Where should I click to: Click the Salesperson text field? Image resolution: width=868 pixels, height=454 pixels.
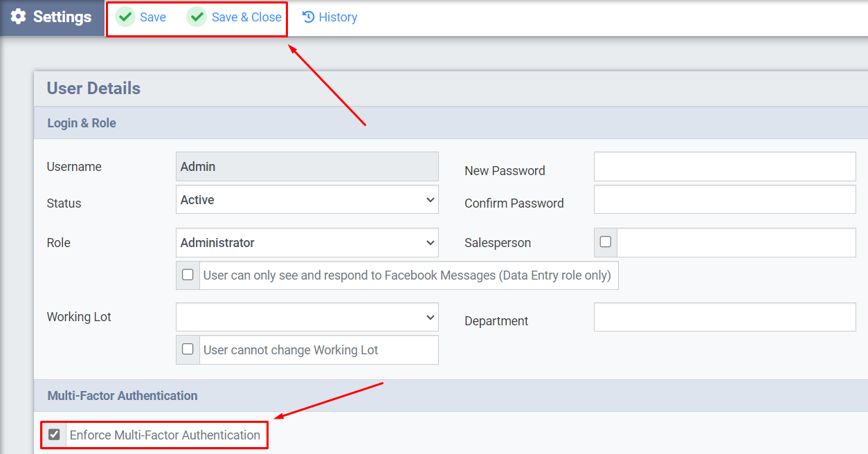tap(736, 243)
